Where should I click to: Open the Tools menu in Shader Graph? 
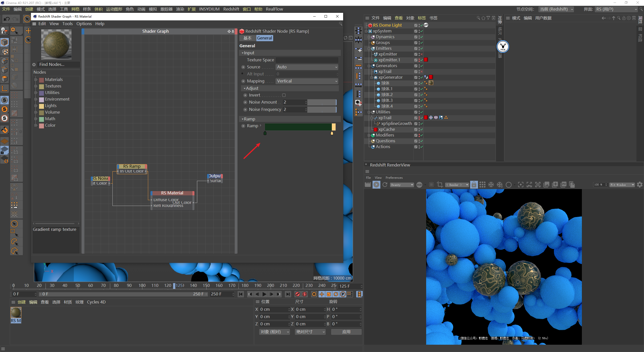tap(67, 24)
